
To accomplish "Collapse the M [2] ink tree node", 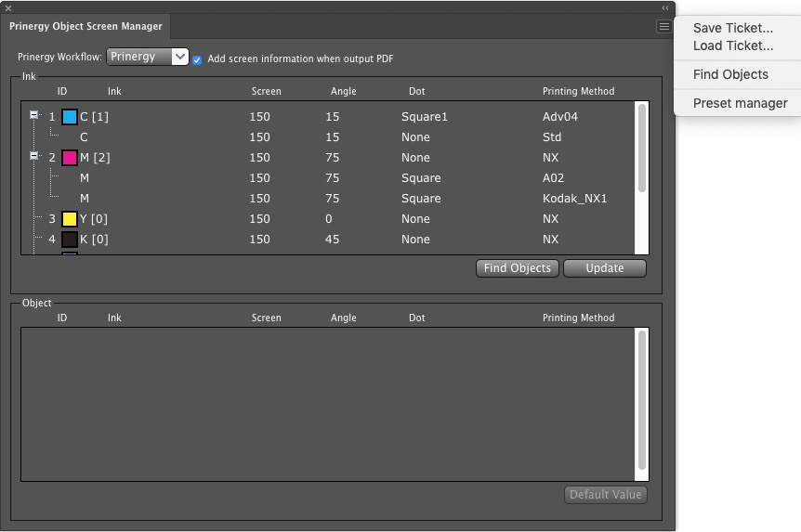I will 34,156.
